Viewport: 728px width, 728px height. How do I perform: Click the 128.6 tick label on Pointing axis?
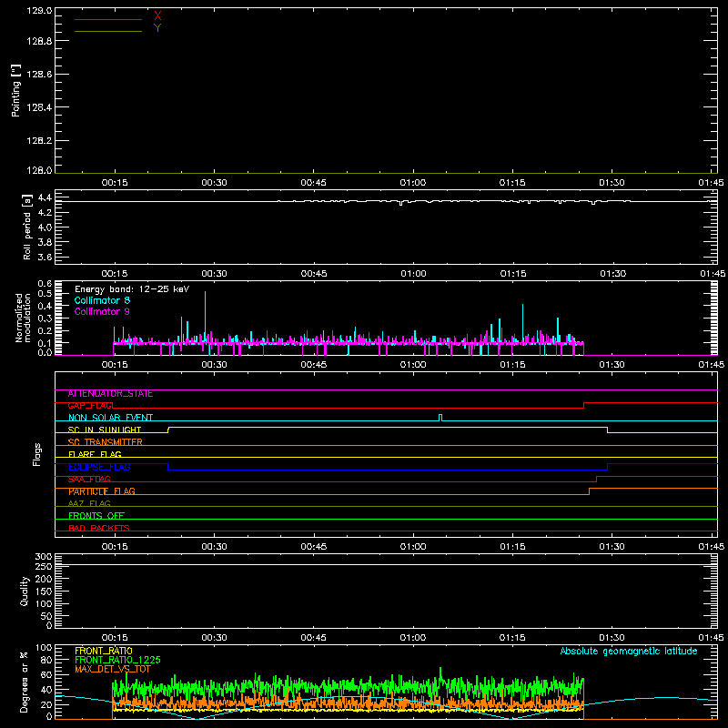pos(39,75)
